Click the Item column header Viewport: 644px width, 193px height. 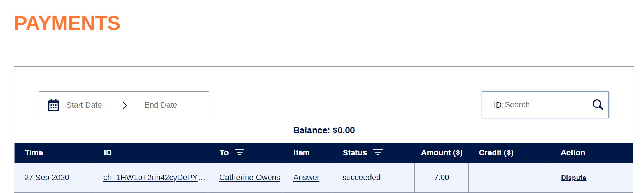tap(302, 153)
